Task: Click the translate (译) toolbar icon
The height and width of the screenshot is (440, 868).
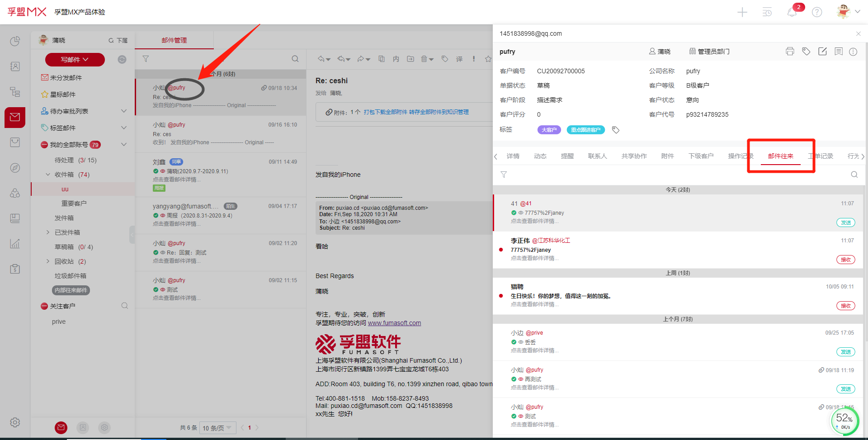Action: (459, 59)
